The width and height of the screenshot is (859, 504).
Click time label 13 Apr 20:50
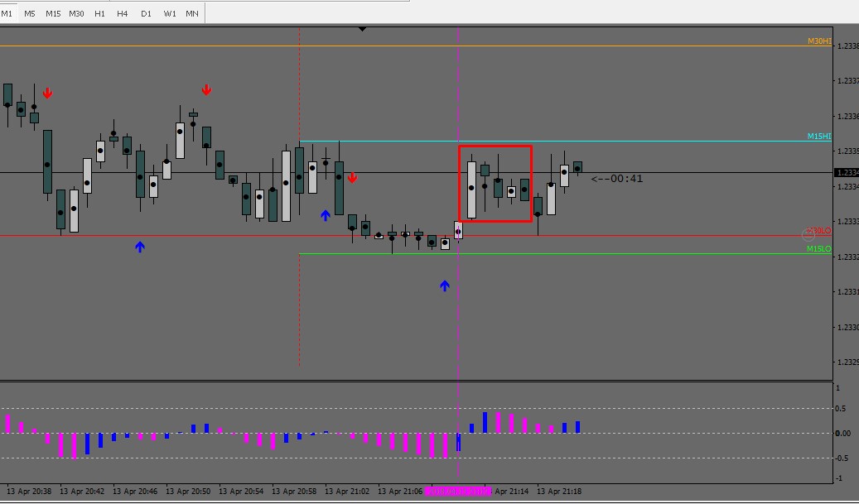[189, 492]
